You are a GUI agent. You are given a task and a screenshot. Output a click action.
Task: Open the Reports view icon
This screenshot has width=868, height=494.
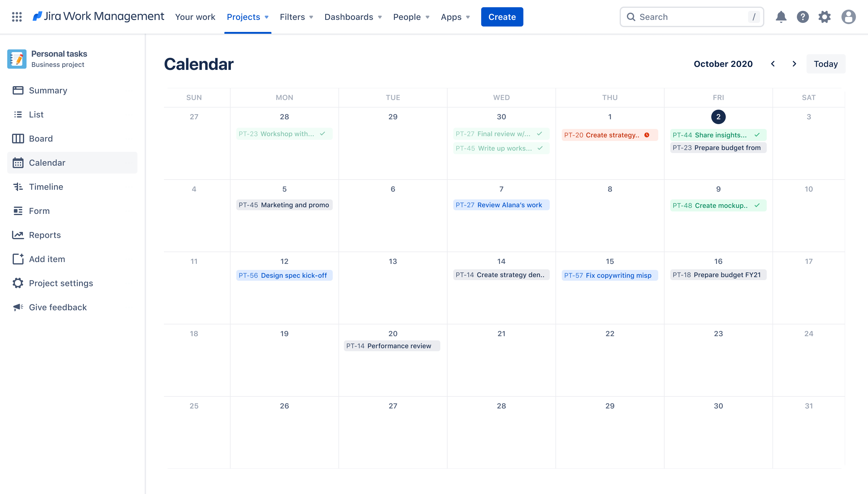18,235
